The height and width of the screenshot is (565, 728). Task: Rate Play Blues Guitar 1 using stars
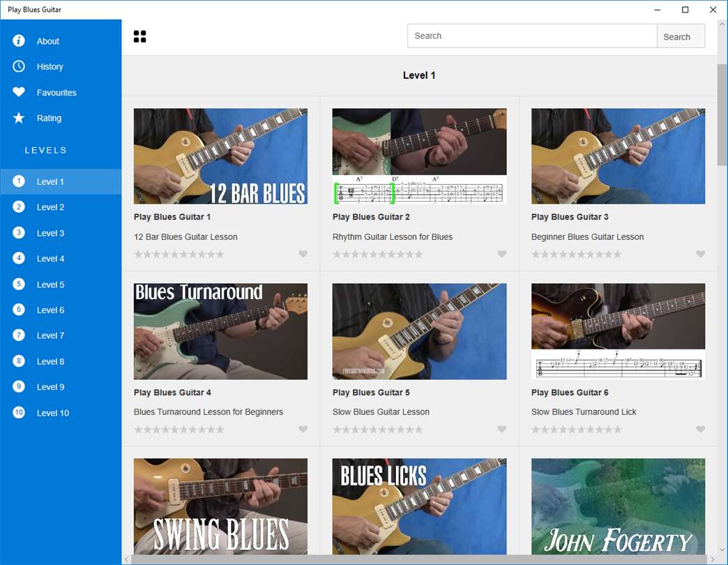coord(179,255)
